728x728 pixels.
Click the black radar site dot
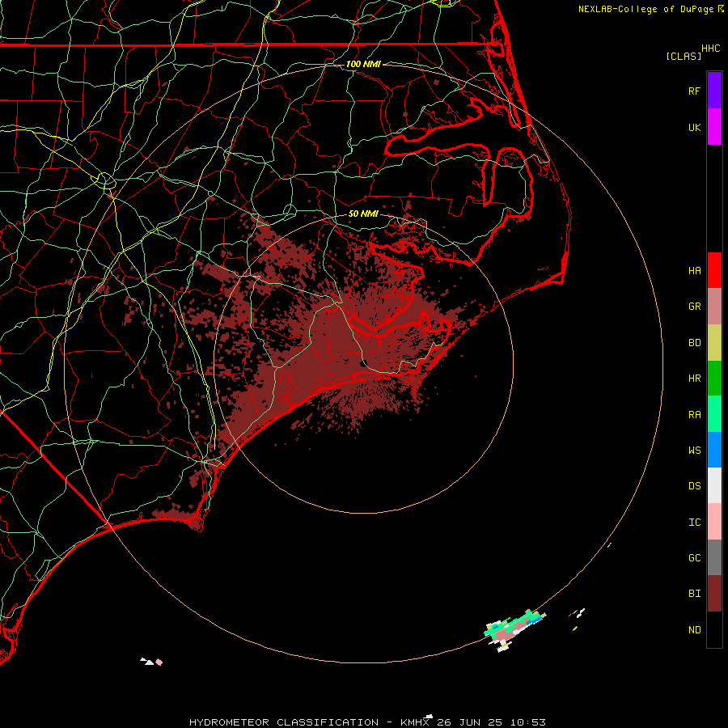[x=363, y=363]
